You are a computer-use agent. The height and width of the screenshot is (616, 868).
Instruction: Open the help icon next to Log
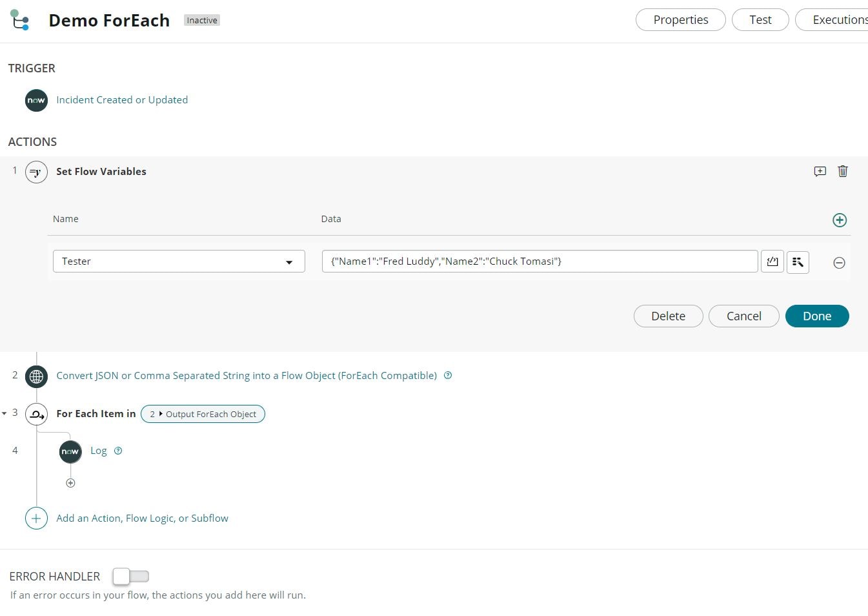(x=118, y=451)
